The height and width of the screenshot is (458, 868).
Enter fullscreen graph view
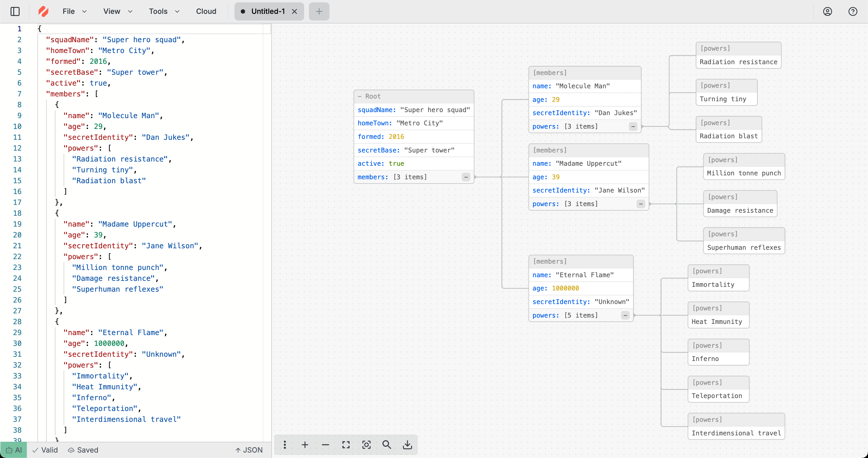346,444
